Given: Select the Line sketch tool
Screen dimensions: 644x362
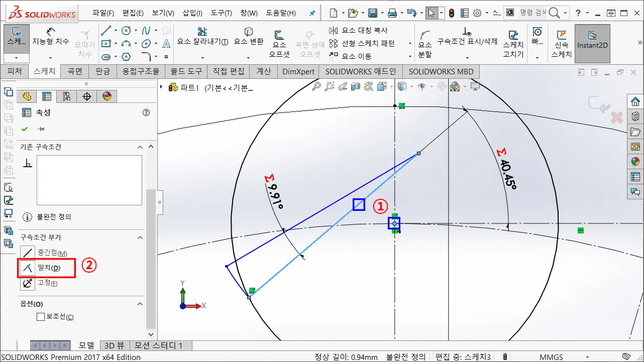Looking at the screenshot, I should (x=105, y=31).
